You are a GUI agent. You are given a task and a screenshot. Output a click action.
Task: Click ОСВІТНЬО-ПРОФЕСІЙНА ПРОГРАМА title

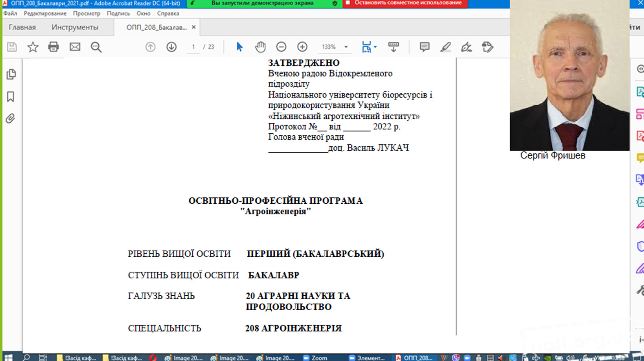coord(275,201)
